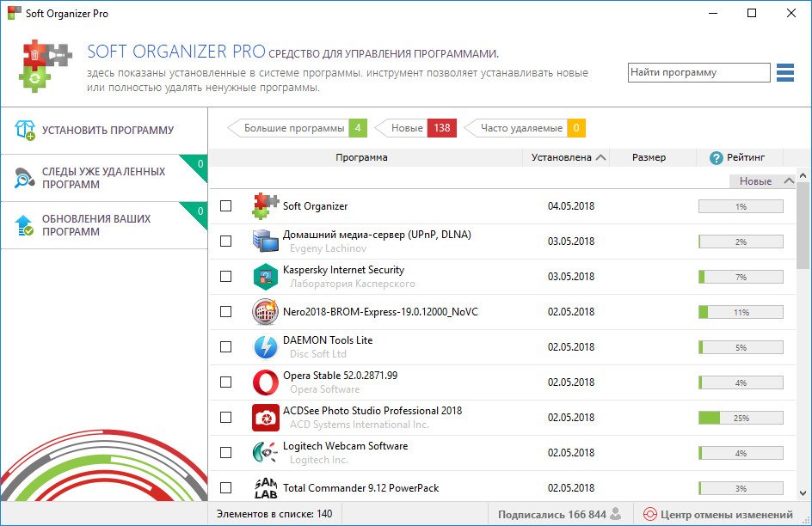Click the Найти программу search field

tap(698, 72)
